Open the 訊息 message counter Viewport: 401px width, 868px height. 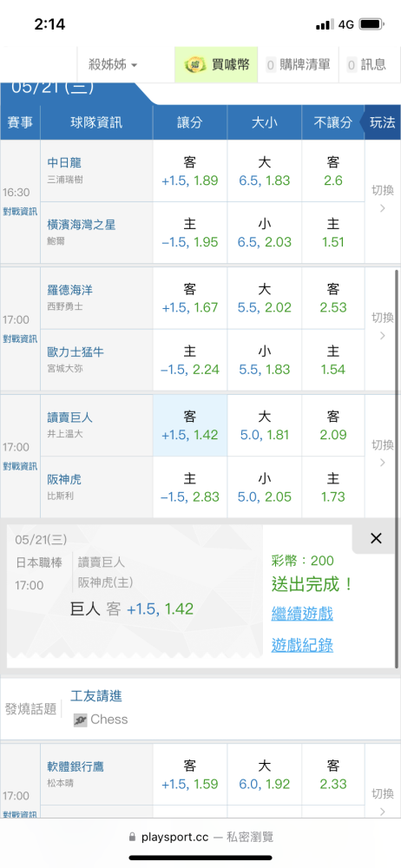click(x=366, y=65)
